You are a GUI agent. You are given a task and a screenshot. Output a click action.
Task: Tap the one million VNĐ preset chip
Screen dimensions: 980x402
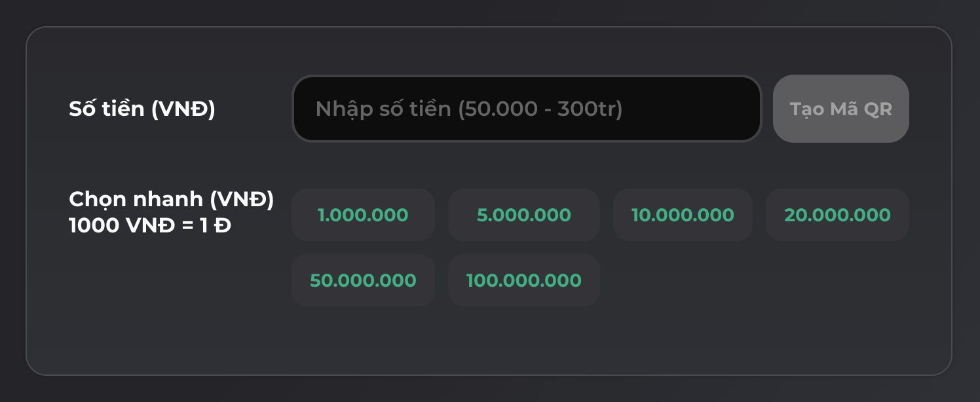tap(363, 215)
